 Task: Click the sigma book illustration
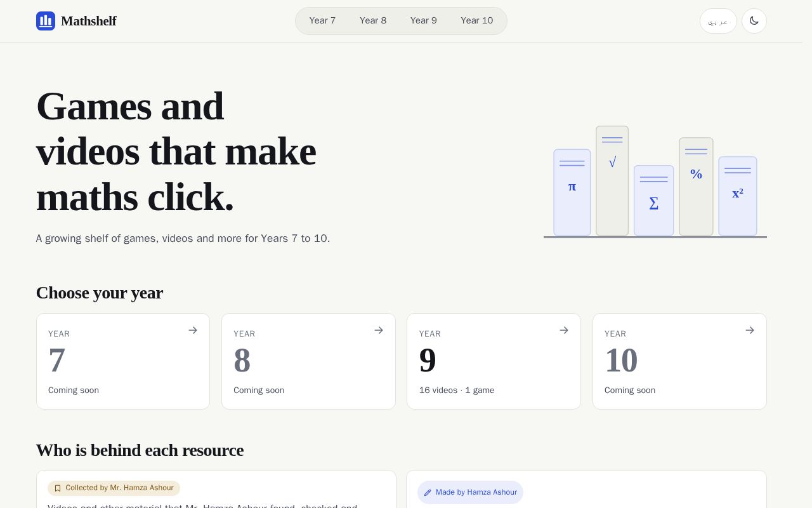click(653, 201)
